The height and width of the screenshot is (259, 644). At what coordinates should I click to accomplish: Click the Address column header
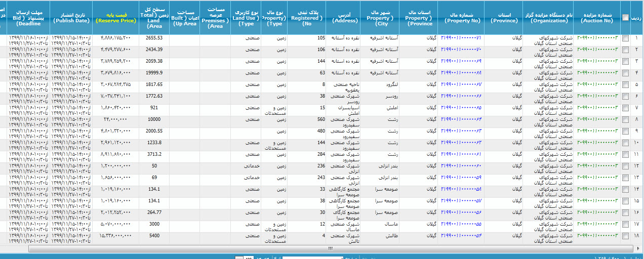click(x=345, y=17)
